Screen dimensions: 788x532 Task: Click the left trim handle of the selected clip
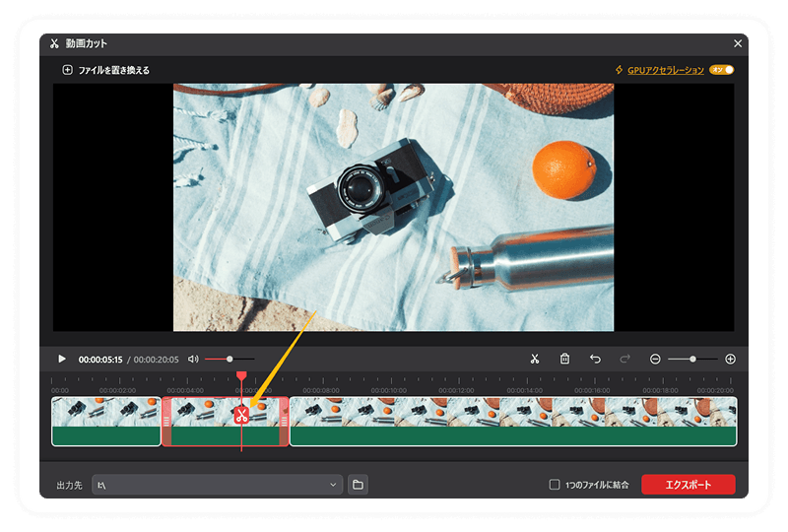[x=166, y=422]
